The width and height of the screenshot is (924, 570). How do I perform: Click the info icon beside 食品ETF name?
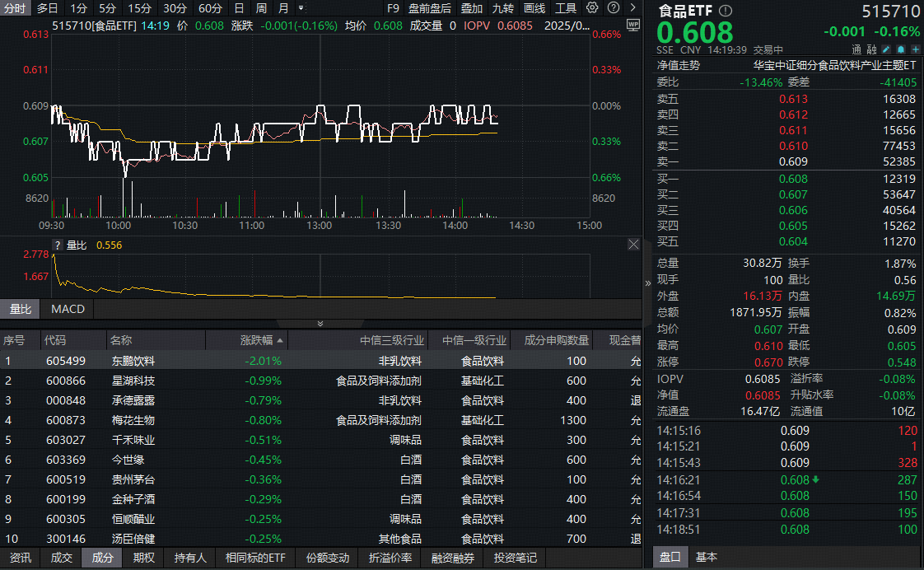click(725, 12)
